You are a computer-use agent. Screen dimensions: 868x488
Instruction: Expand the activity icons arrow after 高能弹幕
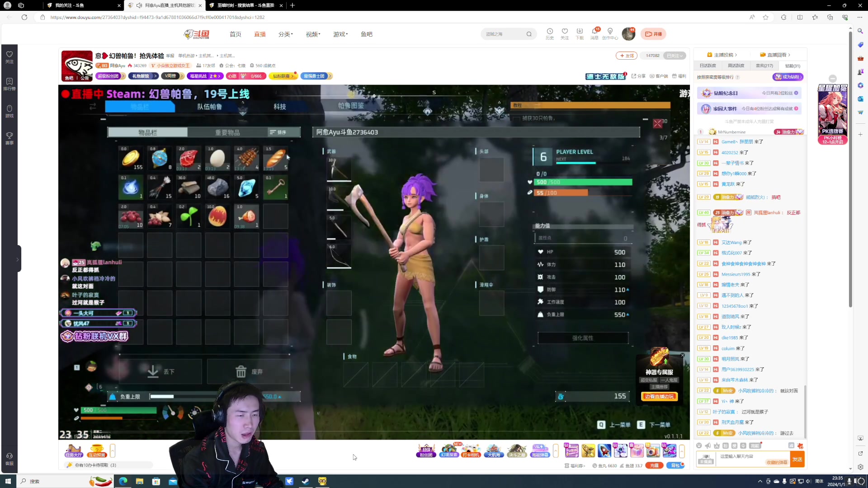[x=556, y=450]
